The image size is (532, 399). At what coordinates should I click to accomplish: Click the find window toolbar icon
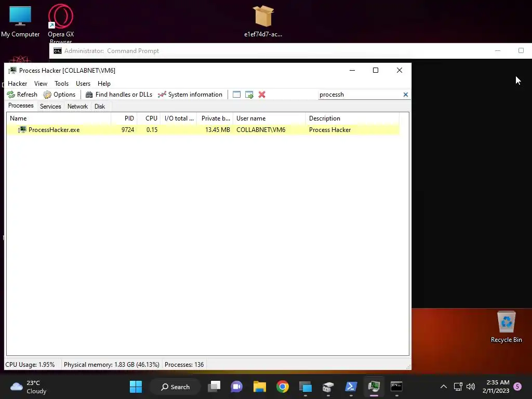[x=236, y=95]
